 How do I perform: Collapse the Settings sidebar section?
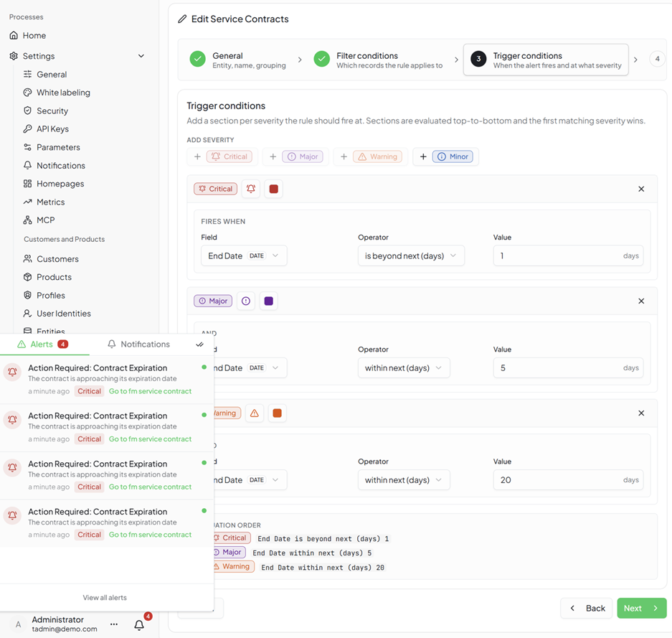point(141,56)
